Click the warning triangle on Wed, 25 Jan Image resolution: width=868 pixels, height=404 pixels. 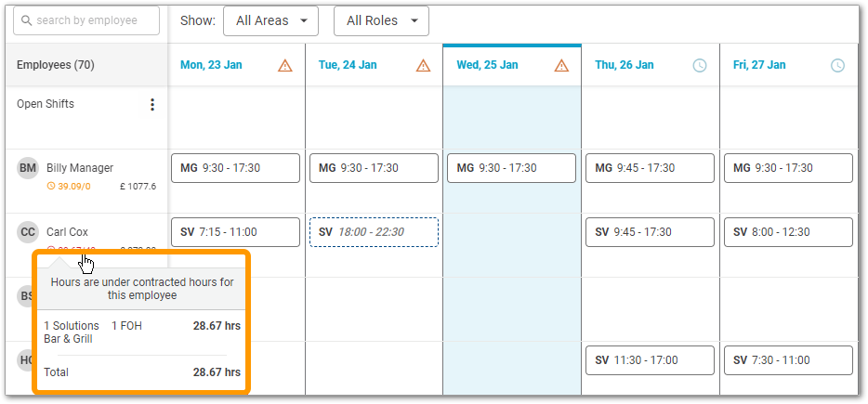(561, 66)
